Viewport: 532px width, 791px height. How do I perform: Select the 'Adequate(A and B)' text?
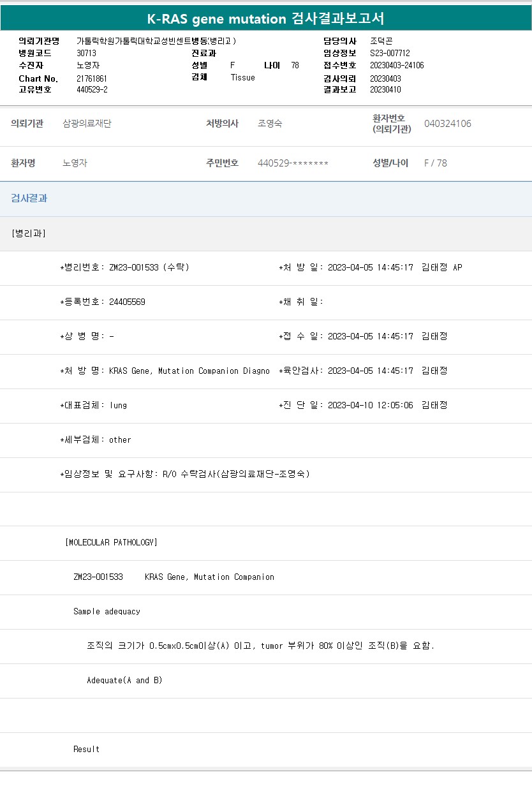pyautogui.click(x=124, y=680)
